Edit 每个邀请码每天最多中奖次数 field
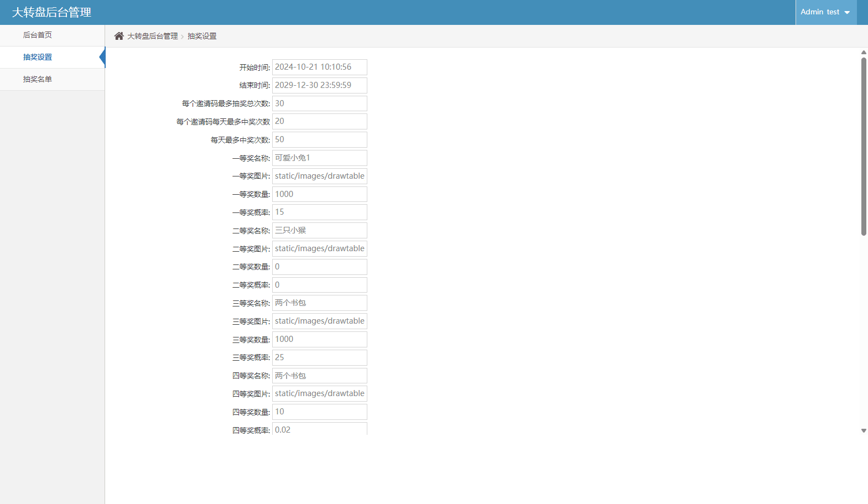 pos(320,121)
